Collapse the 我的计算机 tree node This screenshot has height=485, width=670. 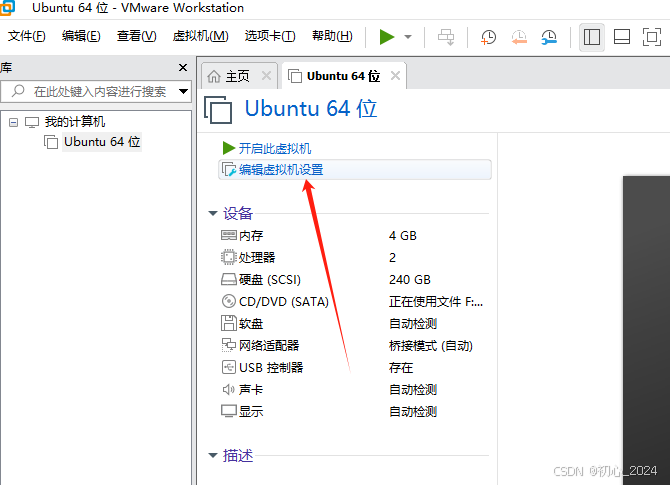(x=14, y=123)
